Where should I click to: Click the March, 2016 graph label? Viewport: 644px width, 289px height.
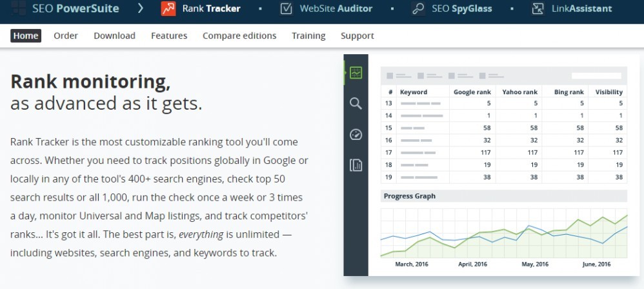[412, 264]
